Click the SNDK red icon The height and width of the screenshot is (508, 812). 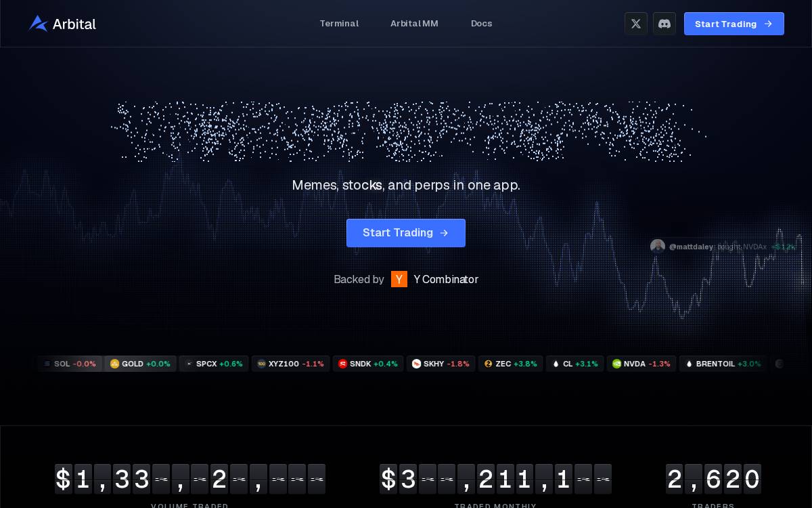[x=342, y=364]
